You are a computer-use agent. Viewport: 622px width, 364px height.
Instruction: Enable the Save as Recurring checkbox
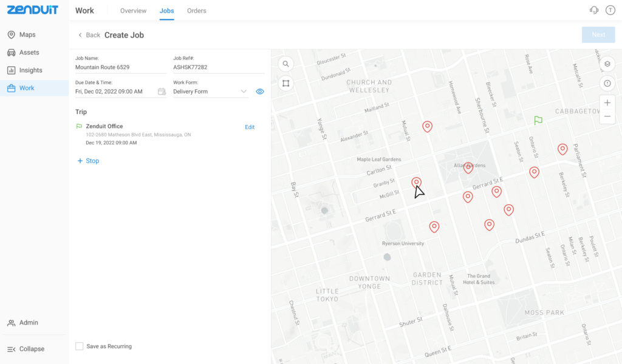pyautogui.click(x=79, y=346)
